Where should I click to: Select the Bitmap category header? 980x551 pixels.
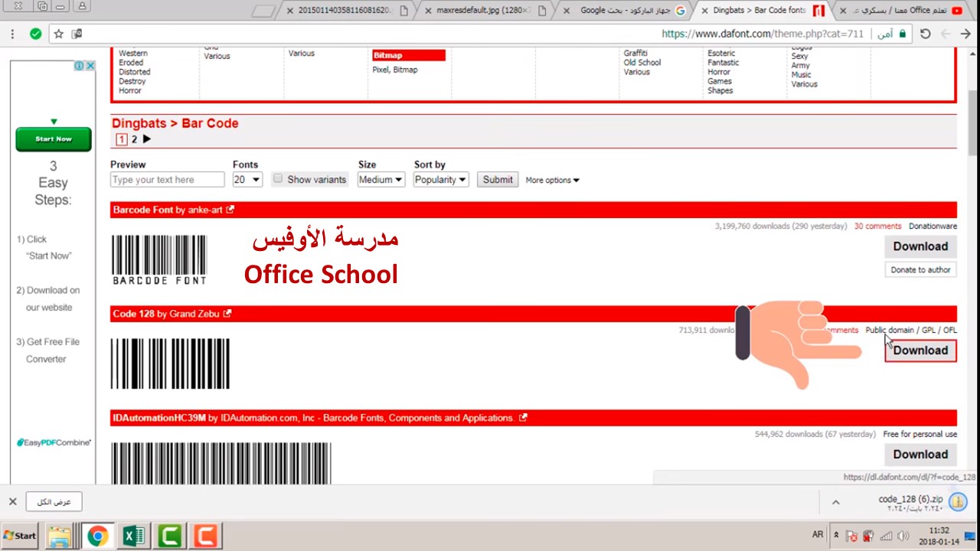click(x=408, y=55)
